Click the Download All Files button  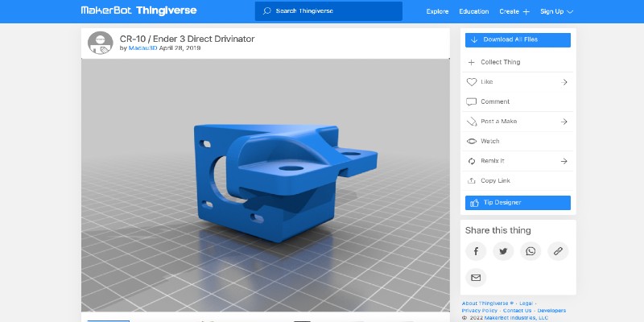[518, 39]
